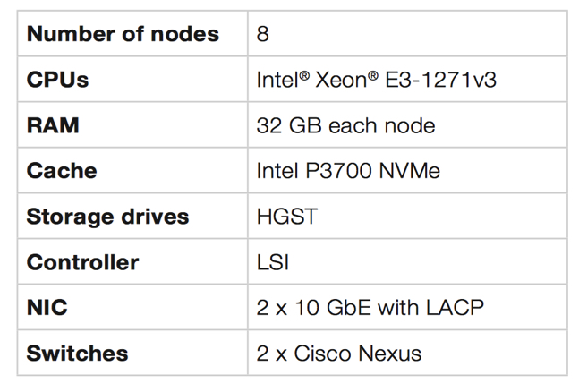Click the Switches row label
Viewport: 579px width, 392px height.
coord(77,354)
